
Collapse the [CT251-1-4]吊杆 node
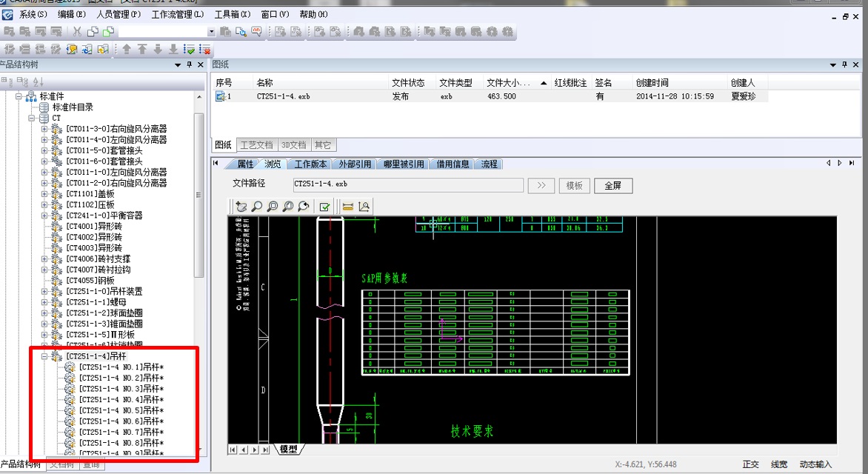[x=44, y=356]
